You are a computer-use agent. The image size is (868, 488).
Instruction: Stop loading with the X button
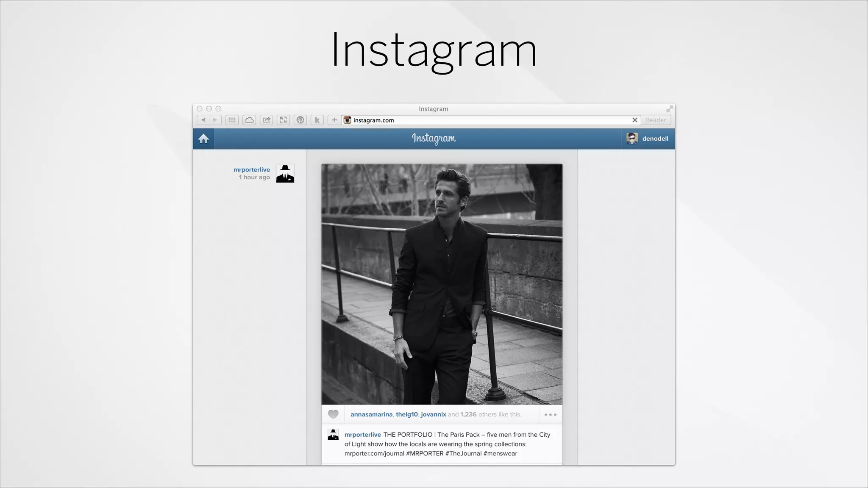click(x=635, y=120)
